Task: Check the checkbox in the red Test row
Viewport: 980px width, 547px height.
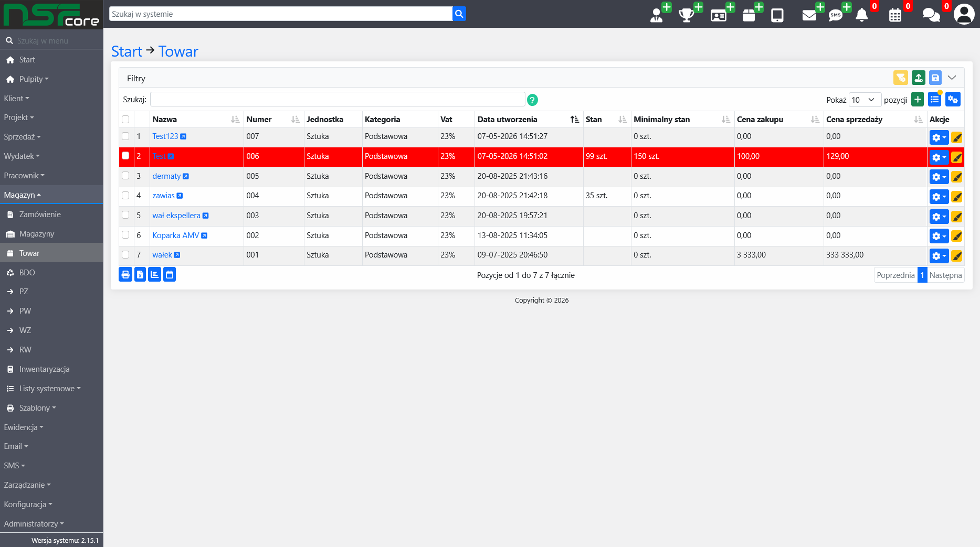Action: 125,156
